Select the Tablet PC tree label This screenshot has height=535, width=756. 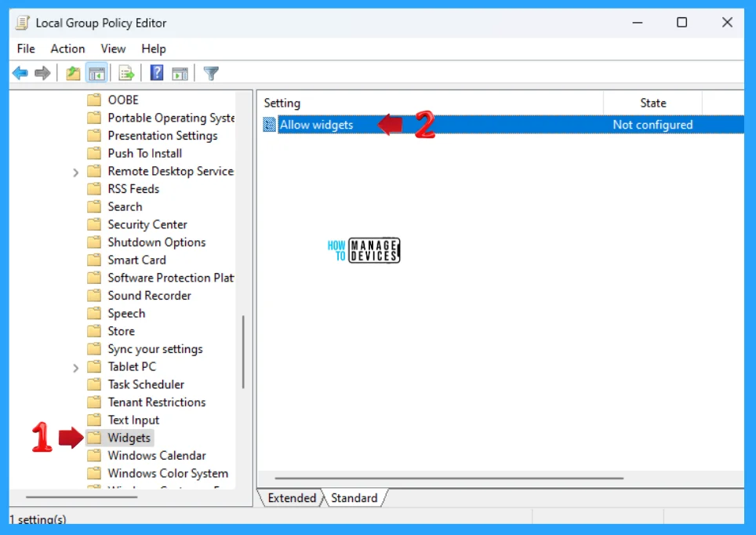tap(132, 366)
